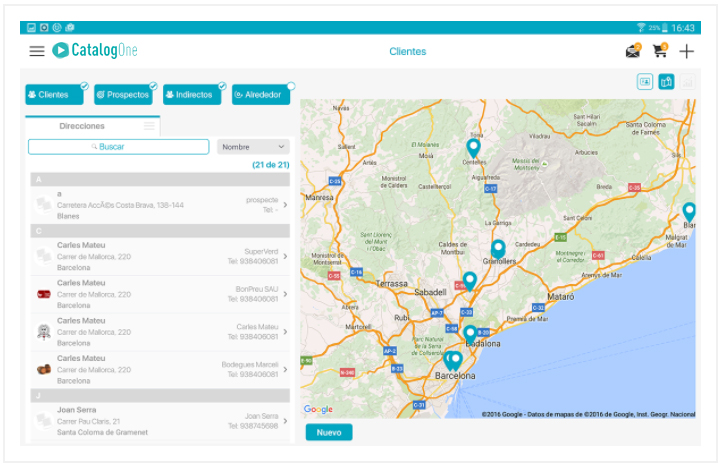Click Tel: 938745698 phone number
Image resolution: width=723 pixels, height=467 pixels.
tap(253, 426)
